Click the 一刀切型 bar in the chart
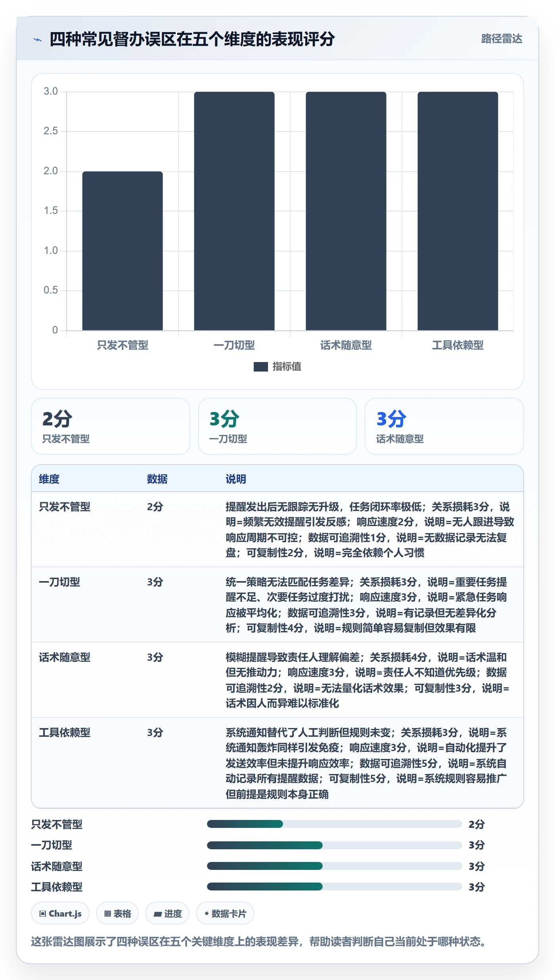 tap(234, 211)
